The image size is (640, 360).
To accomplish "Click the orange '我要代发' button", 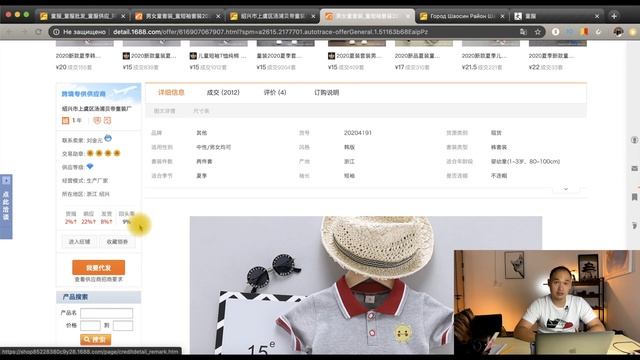I will tap(98, 268).
